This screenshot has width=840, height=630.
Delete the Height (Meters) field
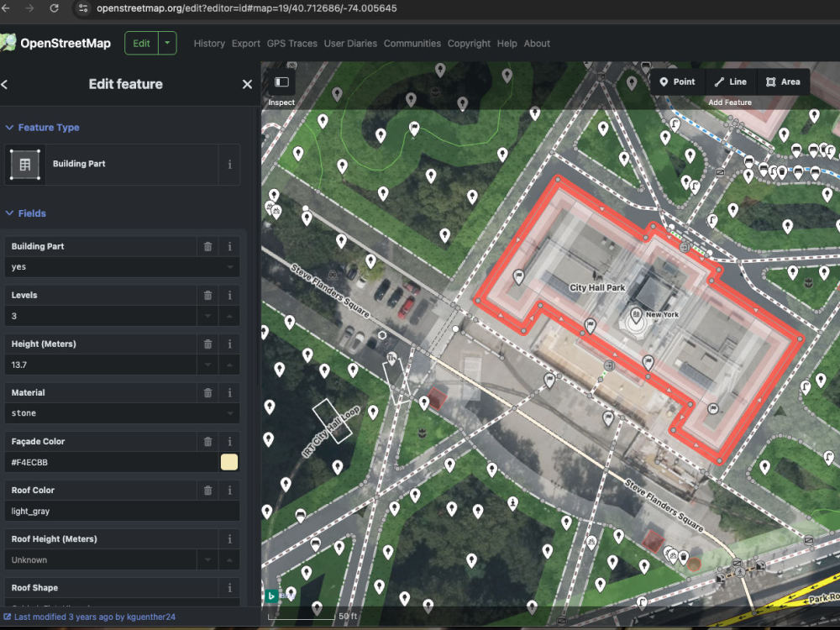click(x=207, y=344)
